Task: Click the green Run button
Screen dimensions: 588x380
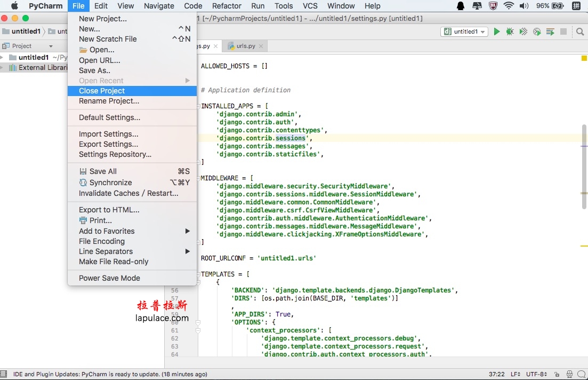Action: [496, 31]
